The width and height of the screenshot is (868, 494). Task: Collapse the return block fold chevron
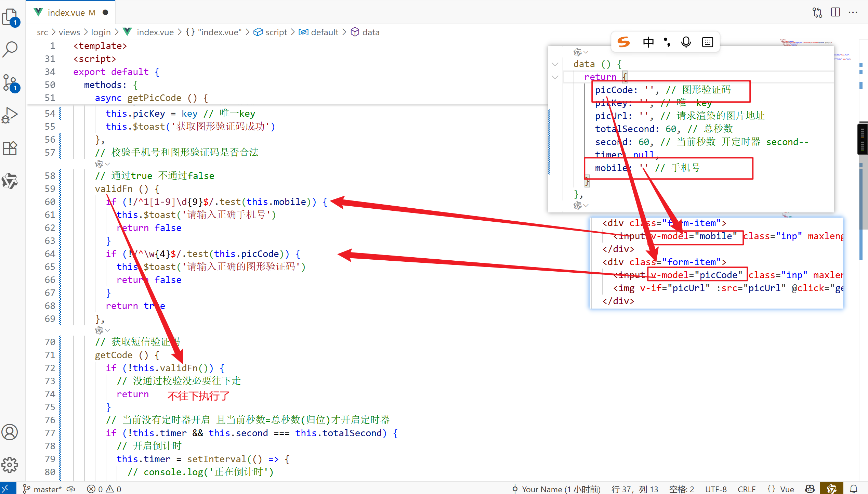(555, 77)
